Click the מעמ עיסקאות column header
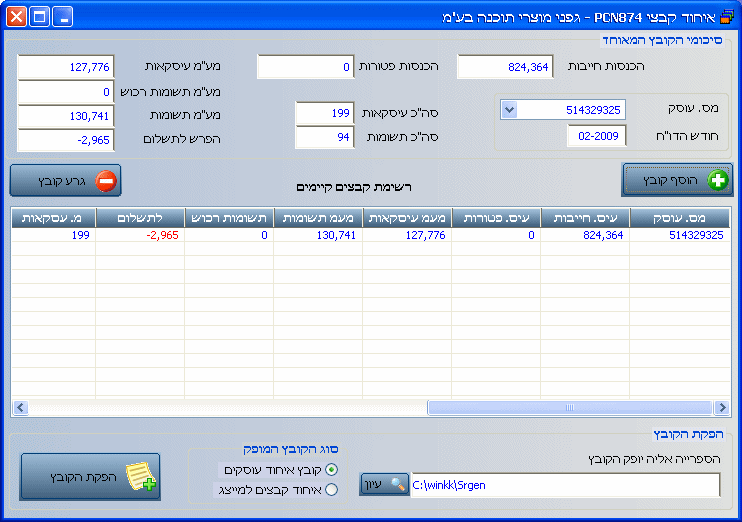 click(x=407, y=217)
